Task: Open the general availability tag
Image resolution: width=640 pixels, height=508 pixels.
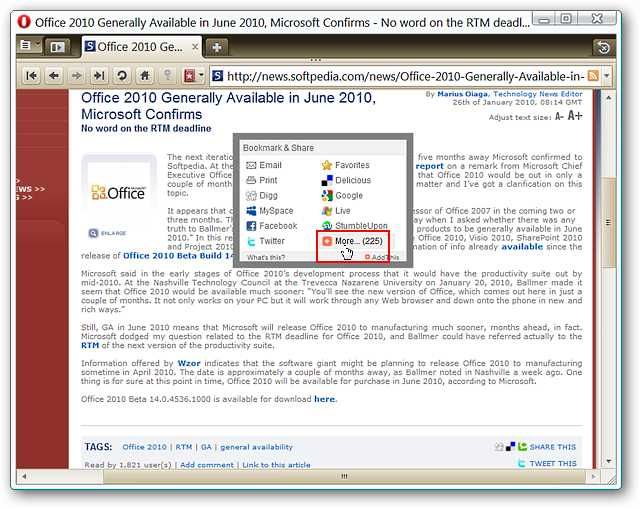Action: click(x=256, y=447)
